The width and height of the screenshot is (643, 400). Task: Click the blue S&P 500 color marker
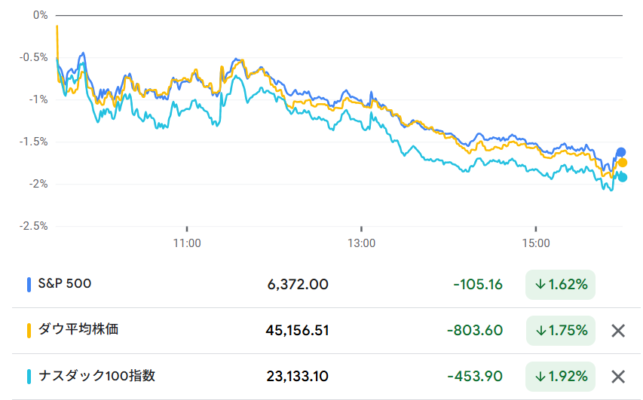pyautogui.click(x=28, y=285)
